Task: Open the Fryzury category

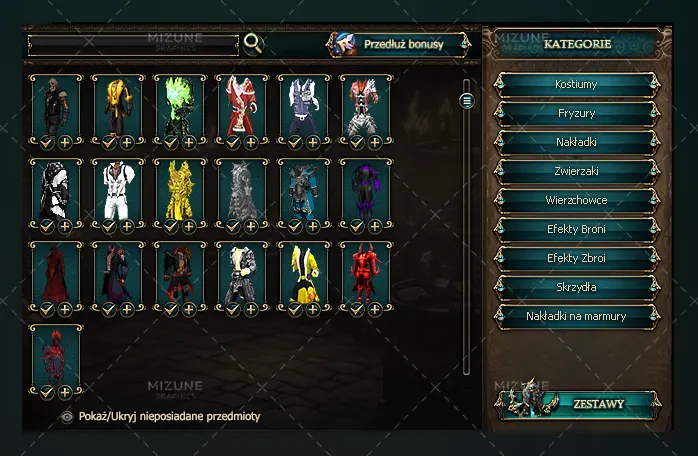Action: 576,113
